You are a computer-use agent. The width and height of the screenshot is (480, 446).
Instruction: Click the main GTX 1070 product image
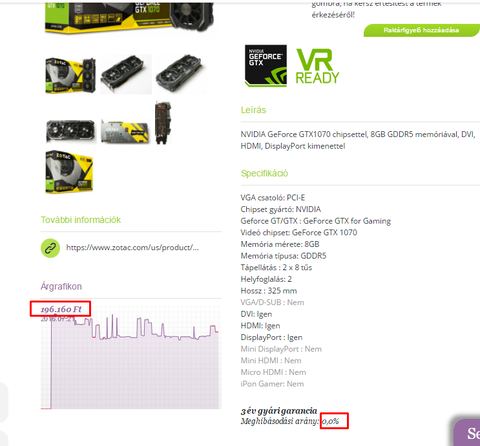pyautogui.click(x=129, y=18)
